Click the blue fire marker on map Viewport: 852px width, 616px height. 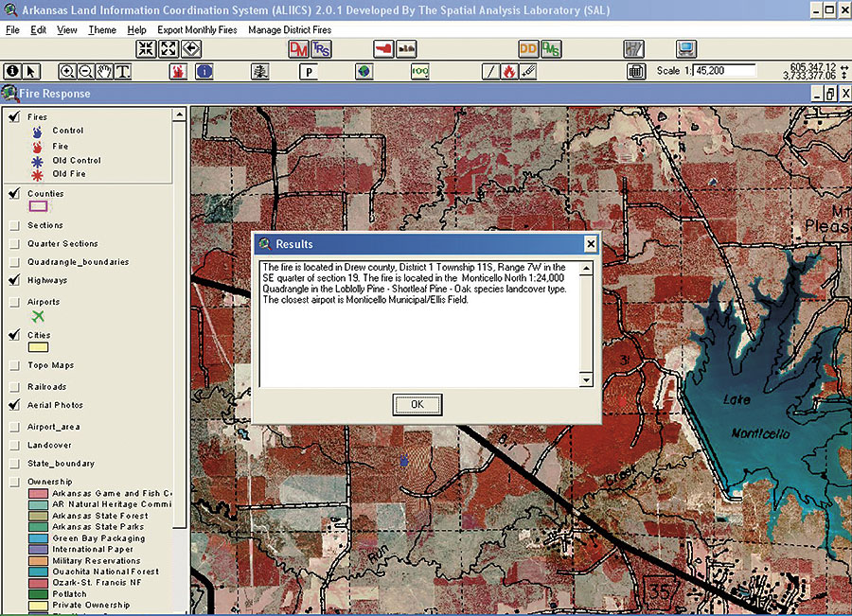pos(403,461)
